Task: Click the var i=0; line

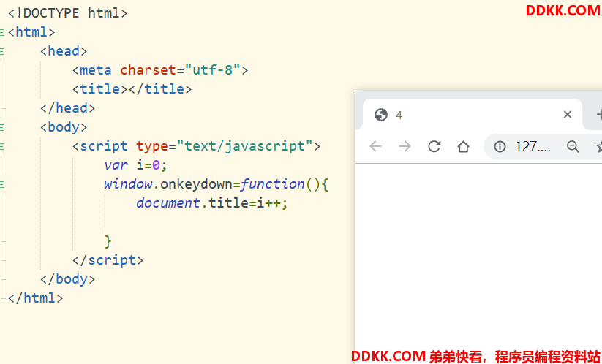Action: tap(136, 165)
